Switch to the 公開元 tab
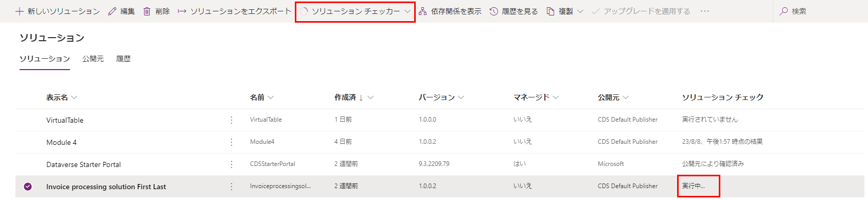 (x=93, y=59)
